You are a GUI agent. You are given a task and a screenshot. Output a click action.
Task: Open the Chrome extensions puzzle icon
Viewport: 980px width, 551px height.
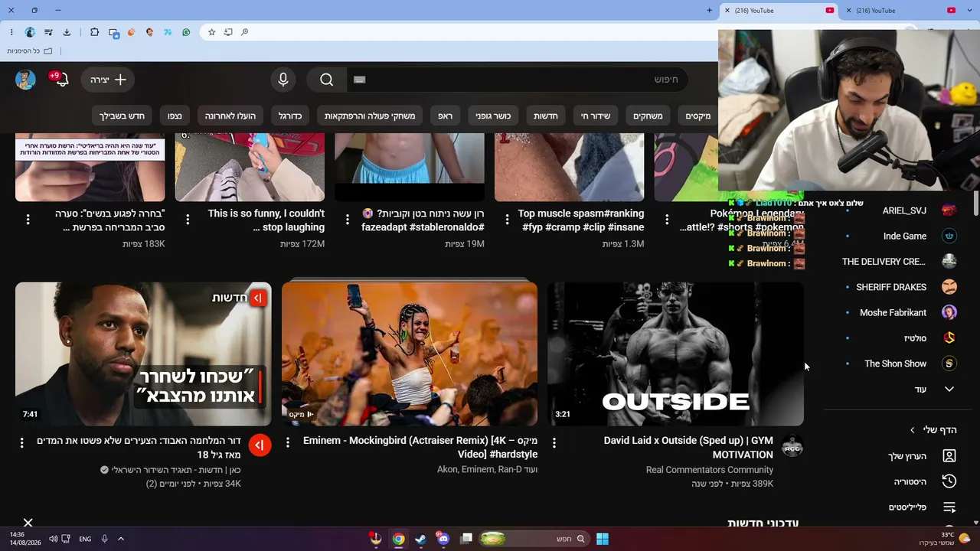(x=94, y=32)
